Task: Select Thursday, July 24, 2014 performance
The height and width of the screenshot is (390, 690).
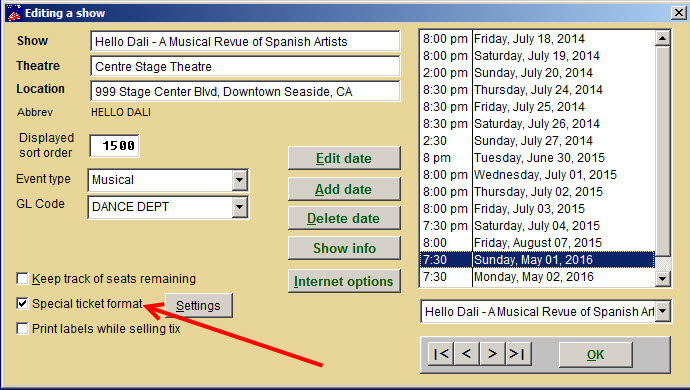Action: click(537, 90)
